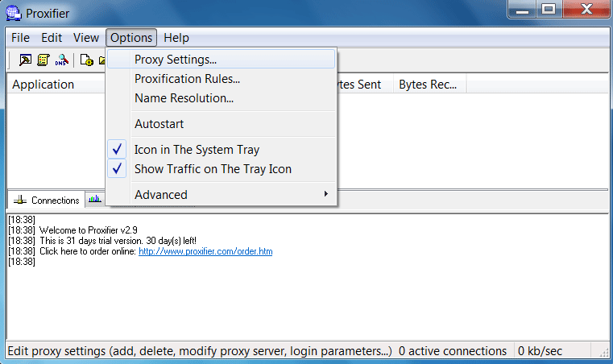Image resolution: width=613 pixels, height=364 pixels.
Task: Toggle Icon in The System Tray option
Action: pyautogui.click(x=222, y=149)
